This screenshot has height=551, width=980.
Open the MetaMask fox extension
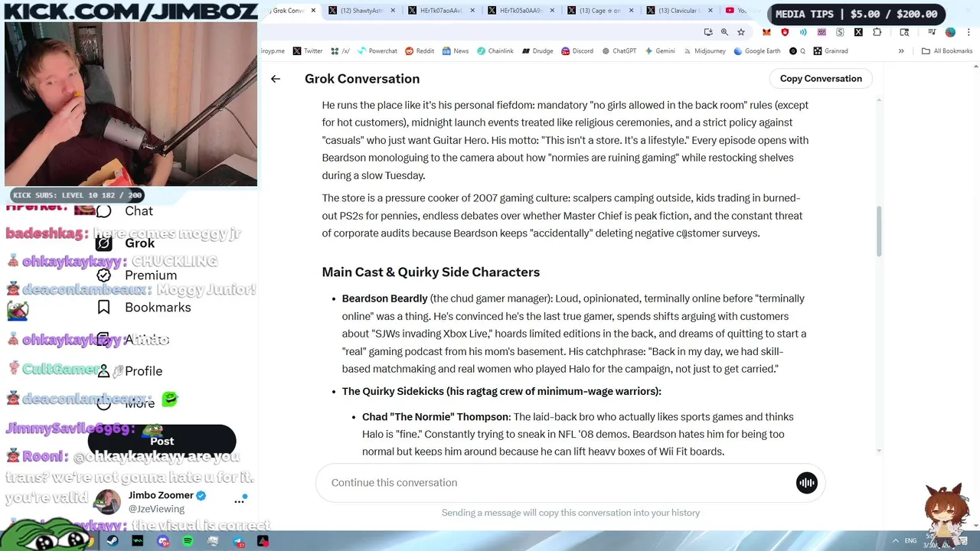coord(766,32)
